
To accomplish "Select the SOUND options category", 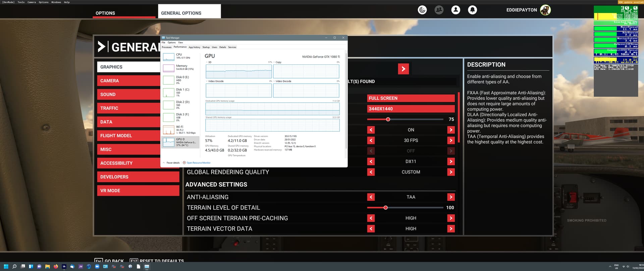I will (129, 94).
